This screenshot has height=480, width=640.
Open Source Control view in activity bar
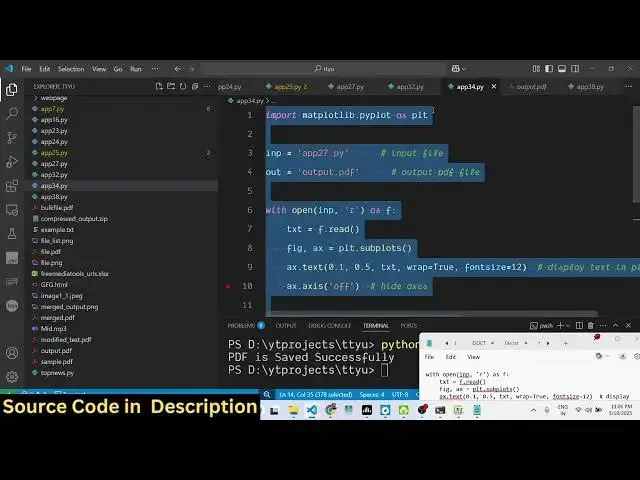click(x=12, y=138)
